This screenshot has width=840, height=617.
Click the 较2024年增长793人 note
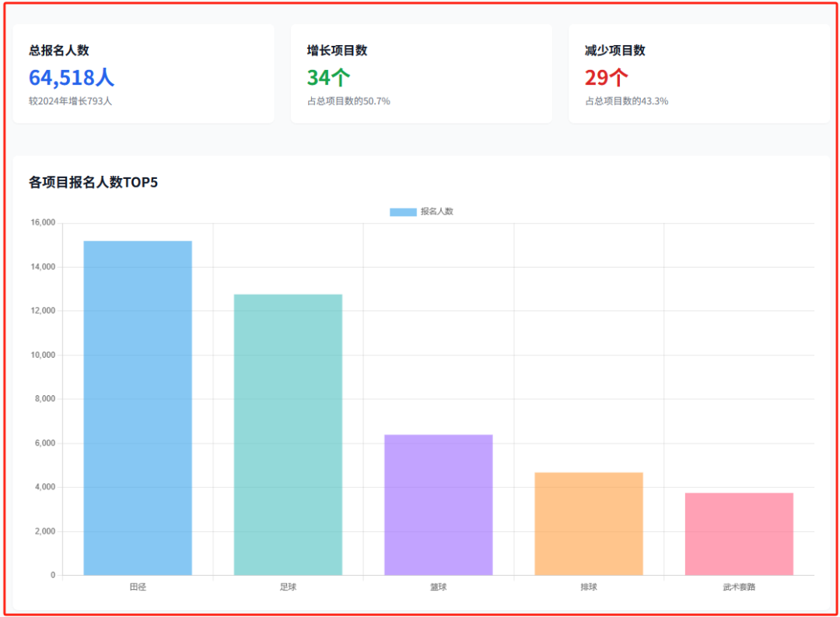tap(70, 101)
